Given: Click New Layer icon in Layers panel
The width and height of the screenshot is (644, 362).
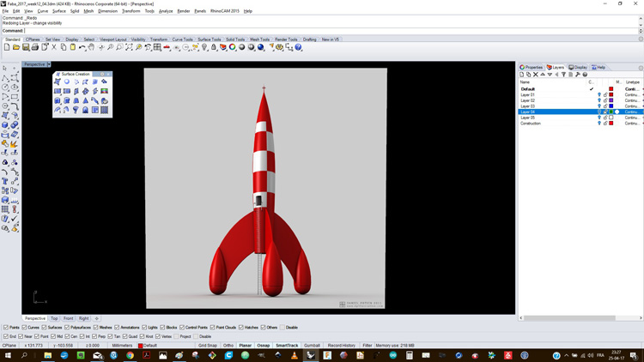Looking at the screenshot, I should [x=521, y=75].
